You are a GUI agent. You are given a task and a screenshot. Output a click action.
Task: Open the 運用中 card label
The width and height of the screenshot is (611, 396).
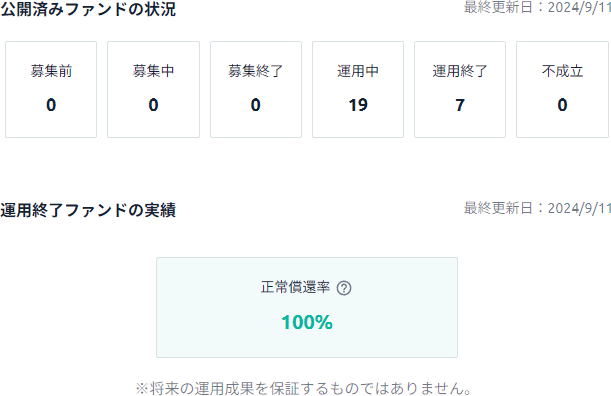coord(358,71)
